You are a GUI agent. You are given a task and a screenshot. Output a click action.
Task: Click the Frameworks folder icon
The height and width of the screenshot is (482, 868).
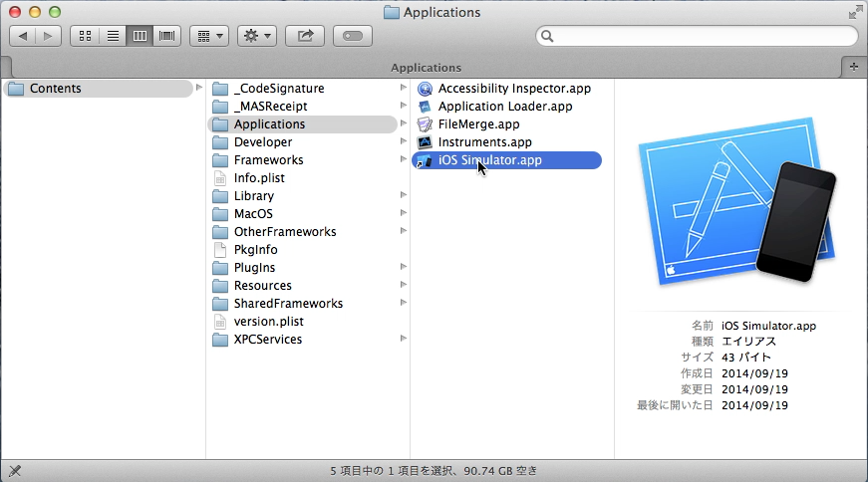pyautogui.click(x=220, y=160)
